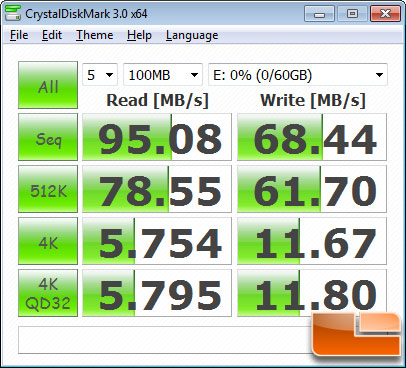Run all benchmarks with All button
406x368 pixels.
point(48,85)
